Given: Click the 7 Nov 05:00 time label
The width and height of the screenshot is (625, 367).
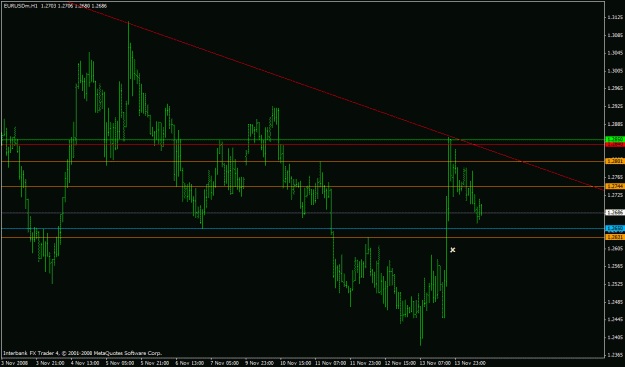Looking at the screenshot, I should 224,363.
